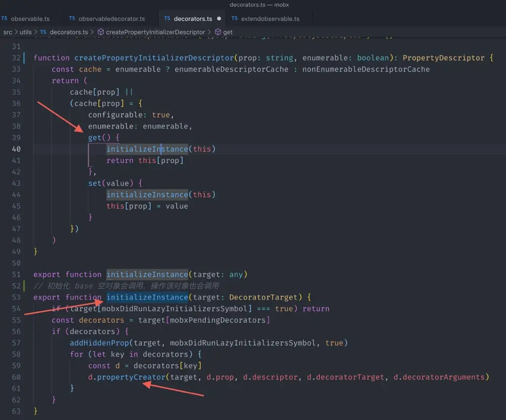Viewport: 506px width, 420px height.
Task: Click DecoratorTarget type on line 53
Action: coord(263,297)
